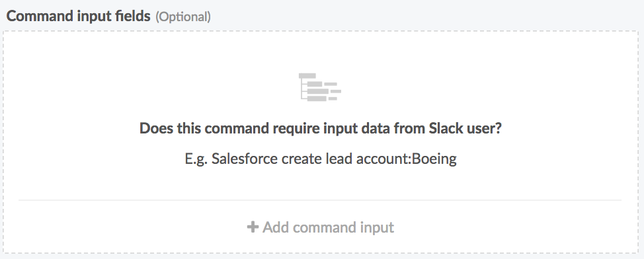Screen dimensions: 644x259
Task: Click the bottom row of the tree placeholder icon
Action: pos(323,98)
